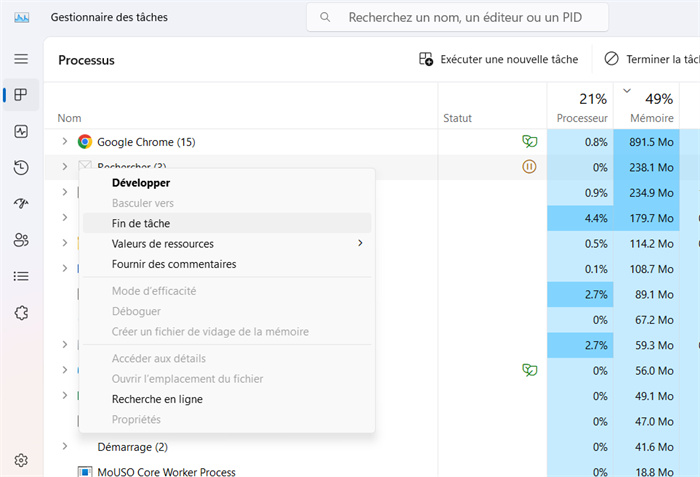Expand the process group in the 108.7 Mo row
This screenshot has height=477, width=700.
click(65, 268)
